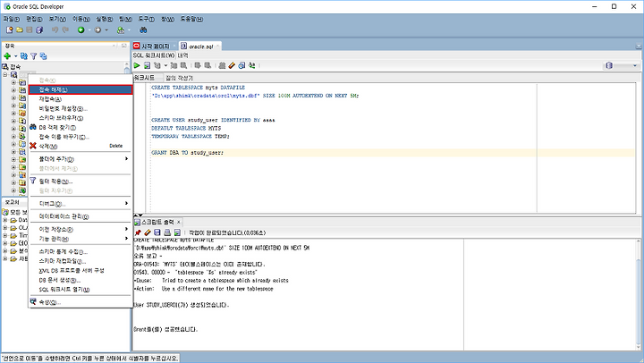
Task: Click the run icon in script output toolbar
Action: (177, 232)
